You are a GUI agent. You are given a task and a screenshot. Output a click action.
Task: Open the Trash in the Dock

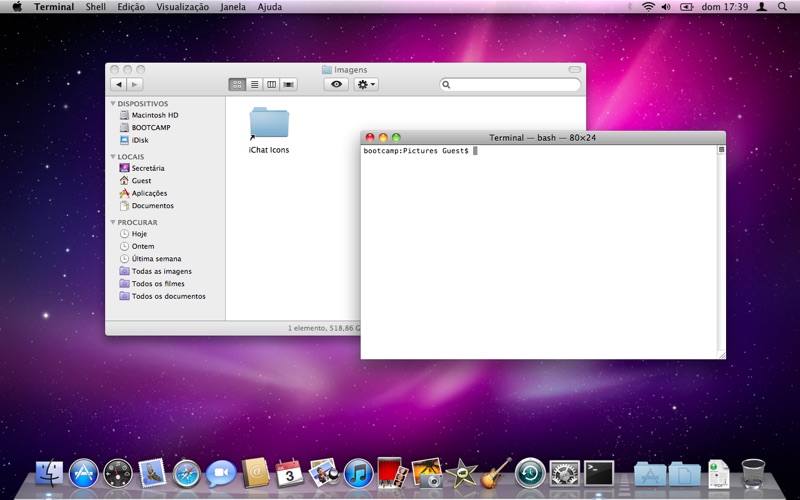(753, 473)
